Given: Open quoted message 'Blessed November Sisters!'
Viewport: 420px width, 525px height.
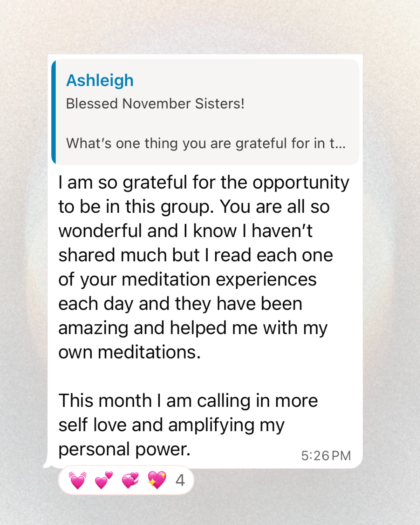Looking at the screenshot, I should click(x=155, y=104).
